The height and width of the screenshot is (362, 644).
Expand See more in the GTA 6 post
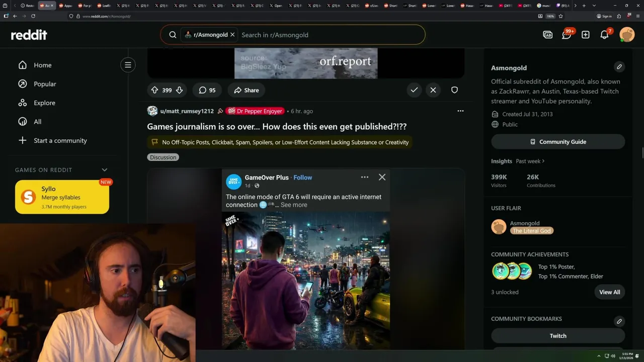(x=294, y=205)
